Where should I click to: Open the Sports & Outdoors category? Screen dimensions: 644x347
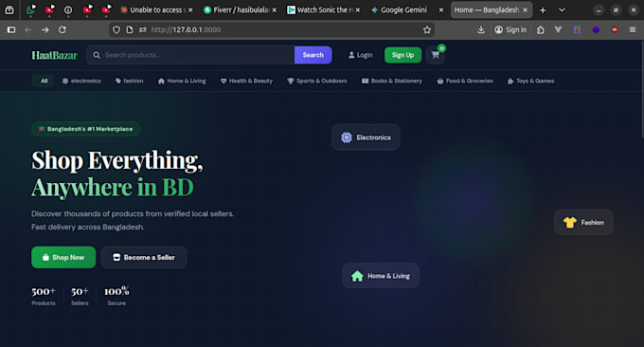(x=316, y=81)
